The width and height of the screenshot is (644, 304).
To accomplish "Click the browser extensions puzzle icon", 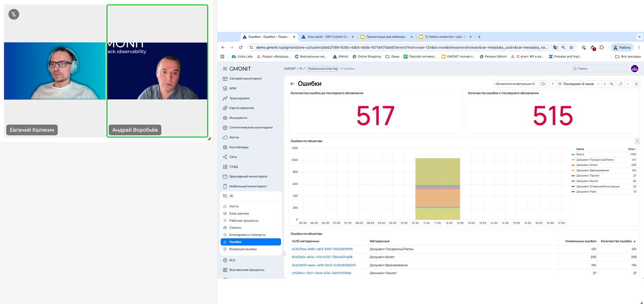I will pos(601,47).
